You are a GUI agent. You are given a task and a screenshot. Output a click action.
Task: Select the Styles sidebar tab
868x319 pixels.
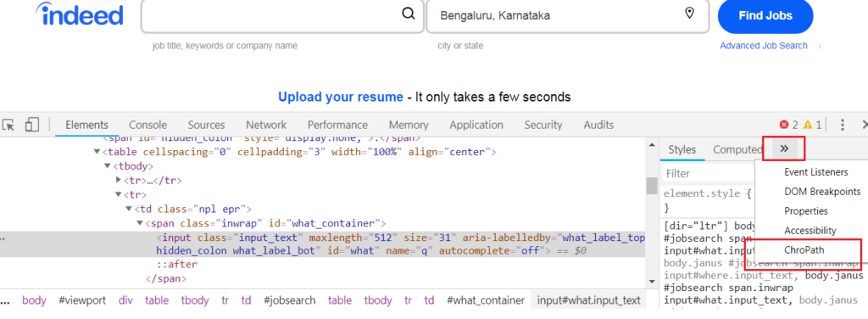[682, 149]
